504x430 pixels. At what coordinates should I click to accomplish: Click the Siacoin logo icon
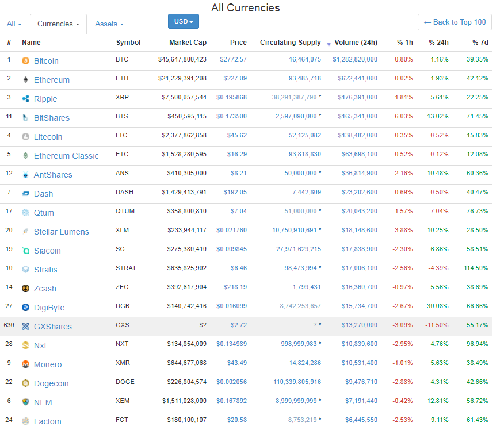[x=26, y=250]
